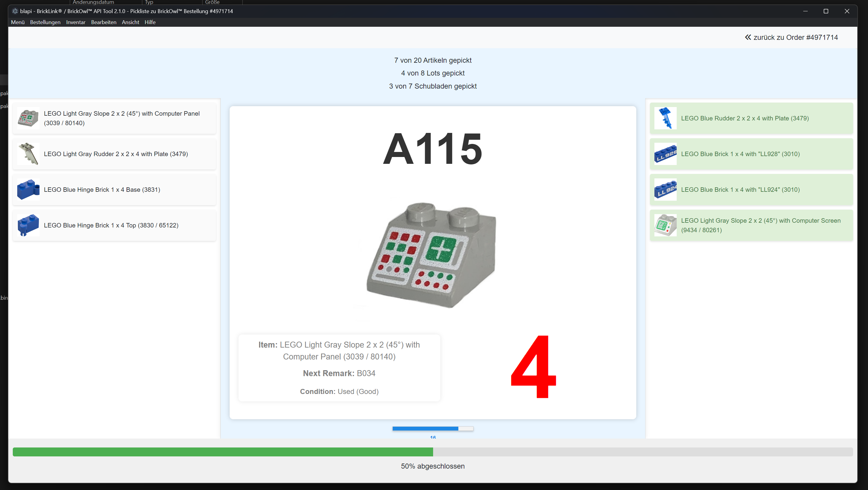Open the Bearbeiten menu

[104, 22]
